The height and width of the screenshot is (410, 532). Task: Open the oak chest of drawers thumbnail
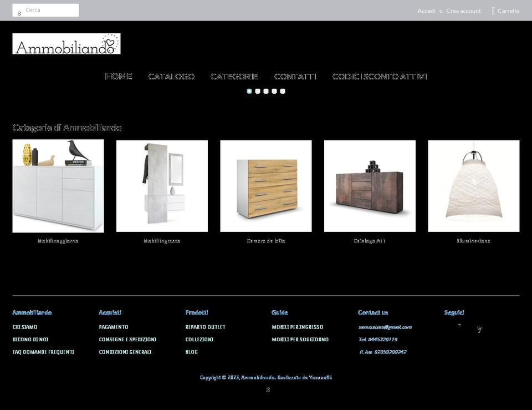click(x=266, y=186)
